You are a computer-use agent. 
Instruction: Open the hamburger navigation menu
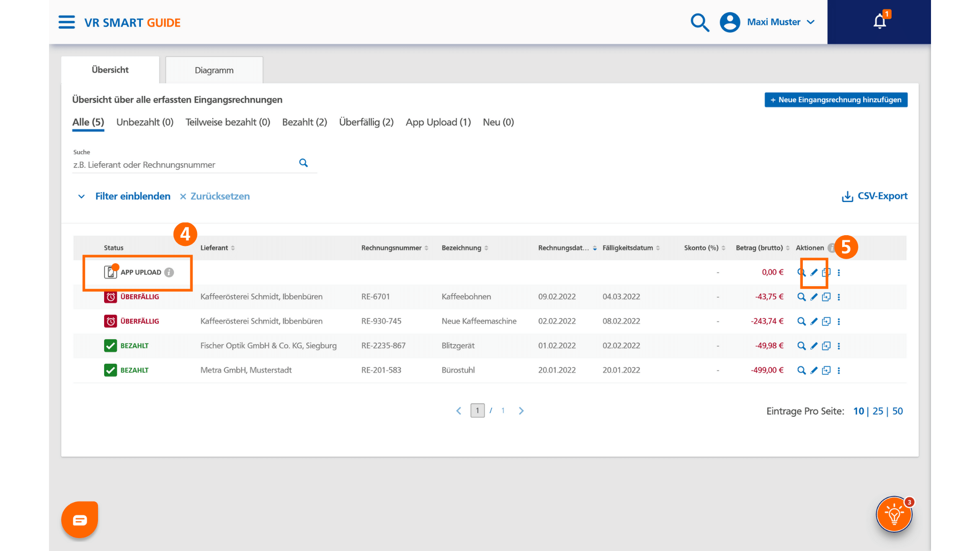[x=66, y=22]
